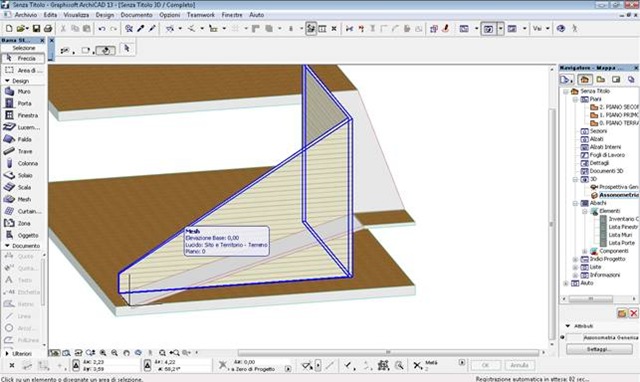Collapse the Attributi section
Image resolution: width=640 pixels, height=382 pixels.
(x=568, y=326)
